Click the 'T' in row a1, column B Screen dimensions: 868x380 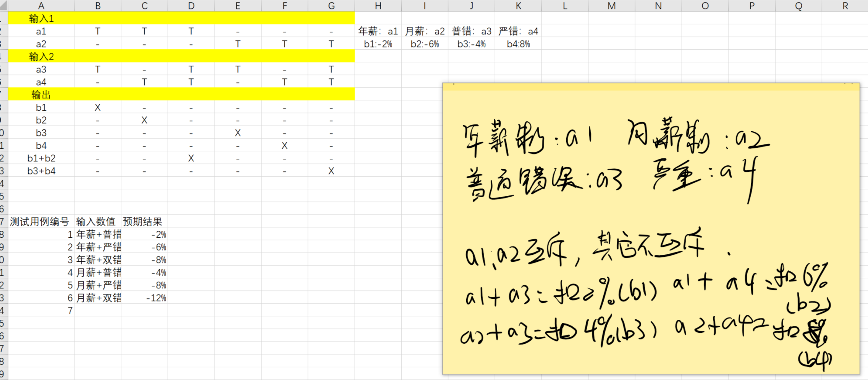[98, 31]
